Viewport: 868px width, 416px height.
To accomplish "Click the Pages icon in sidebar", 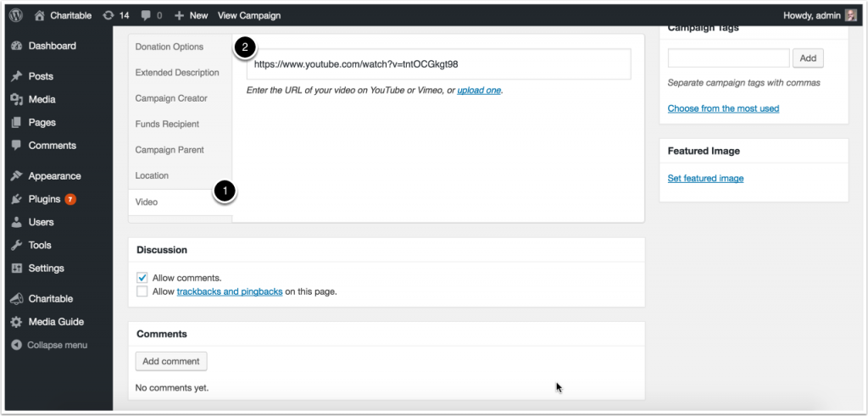I will (x=17, y=122).
